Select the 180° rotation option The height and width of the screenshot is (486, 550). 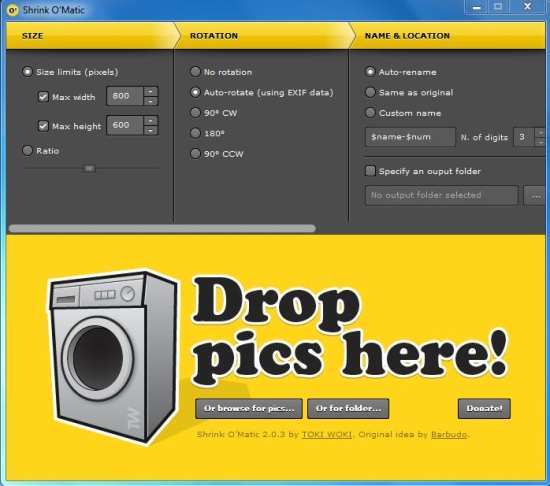click(195, 133)
